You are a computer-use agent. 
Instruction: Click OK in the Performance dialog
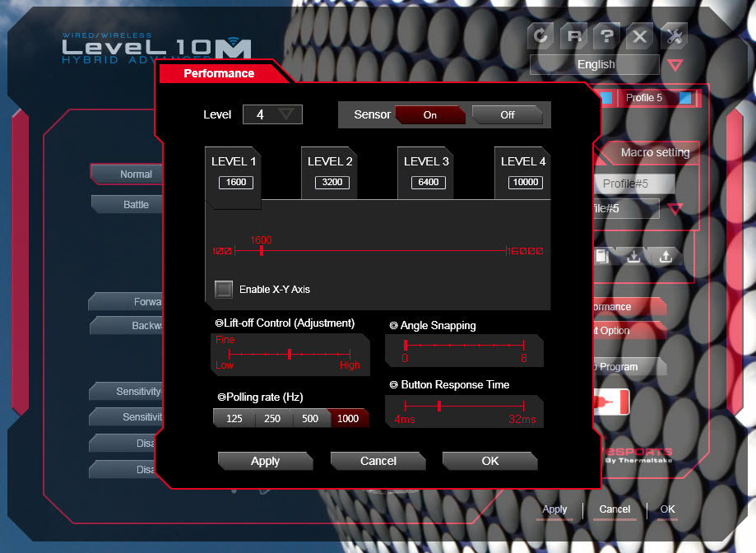tap(489, 461)
